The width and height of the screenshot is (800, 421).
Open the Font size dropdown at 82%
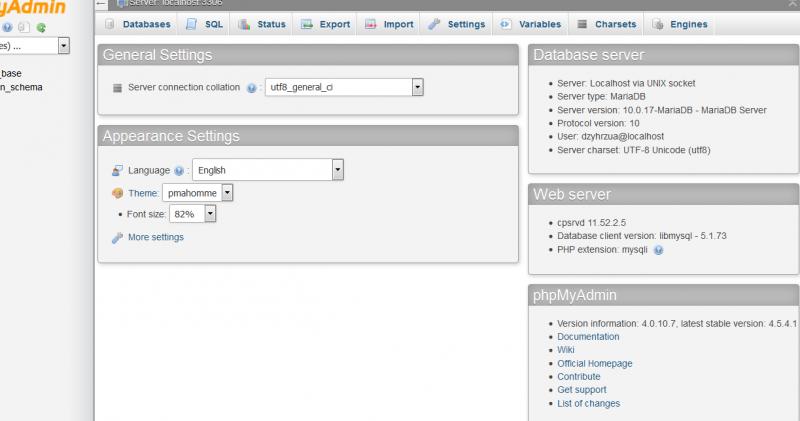[210, 213]
